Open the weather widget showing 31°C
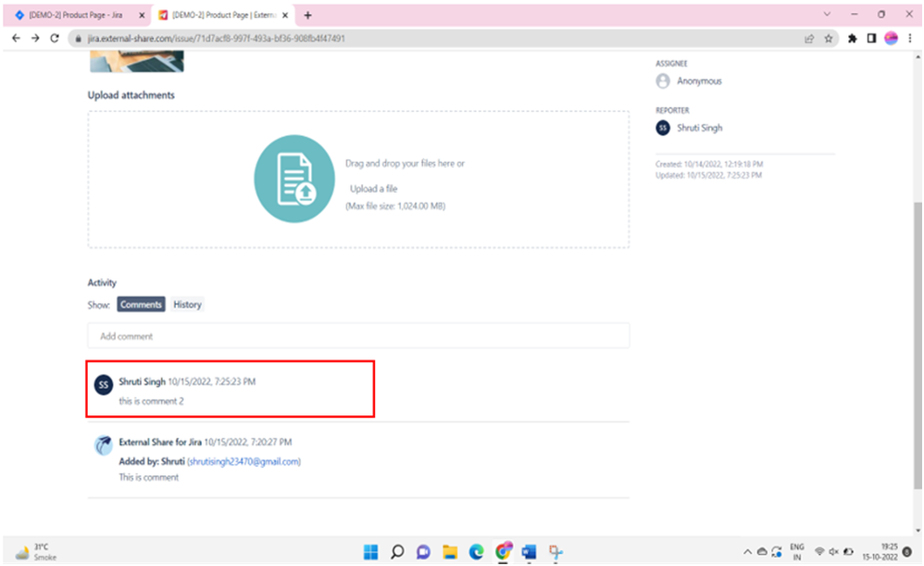Image resolution: width=924 pixels, height=566 pixels. click(x=36, y=552)
